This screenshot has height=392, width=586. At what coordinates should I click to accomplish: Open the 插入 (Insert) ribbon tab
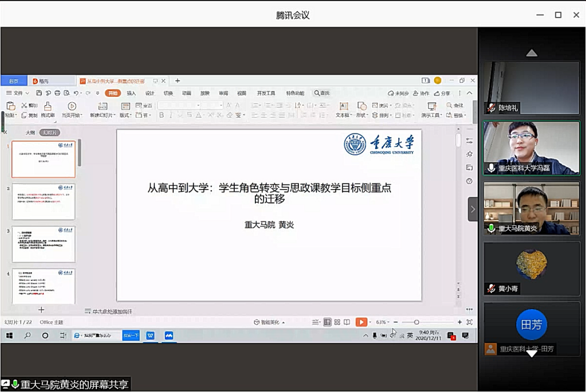click(131, 93)
